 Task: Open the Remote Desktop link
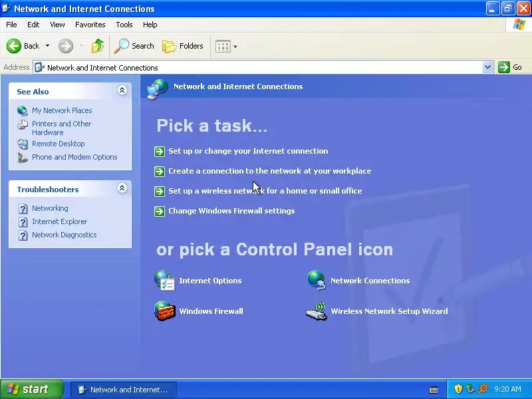click(x=59, y=144)
